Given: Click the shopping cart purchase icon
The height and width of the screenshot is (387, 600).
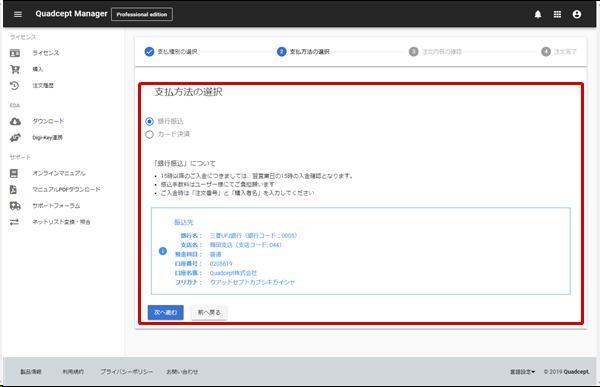Looking at the screenshot, I should (15, 69).
